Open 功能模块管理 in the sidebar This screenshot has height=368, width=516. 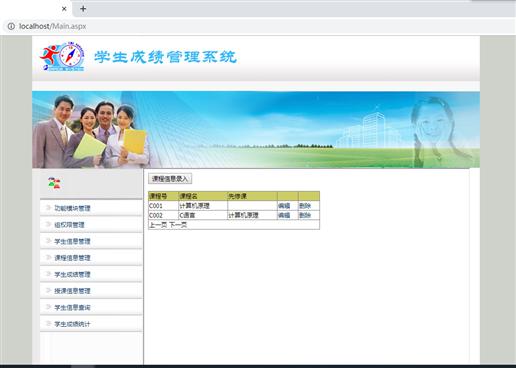click(72, 208)
